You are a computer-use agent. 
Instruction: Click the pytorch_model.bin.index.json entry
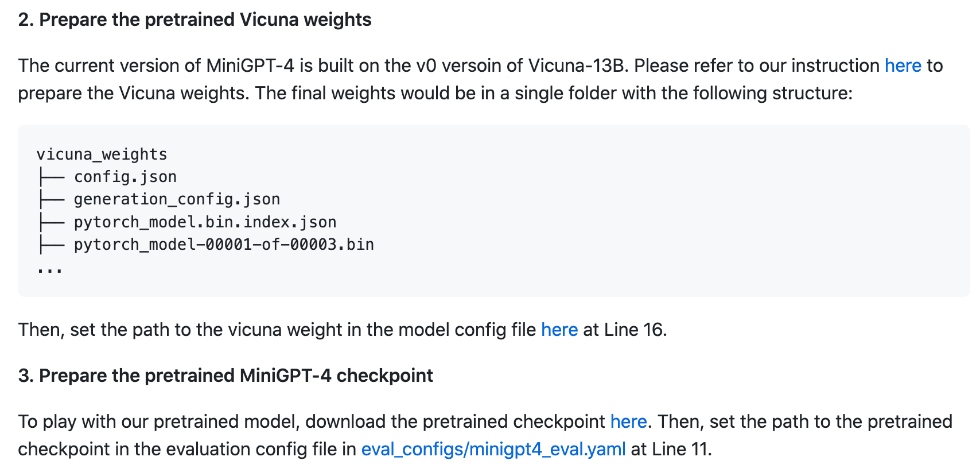(205, 222)
